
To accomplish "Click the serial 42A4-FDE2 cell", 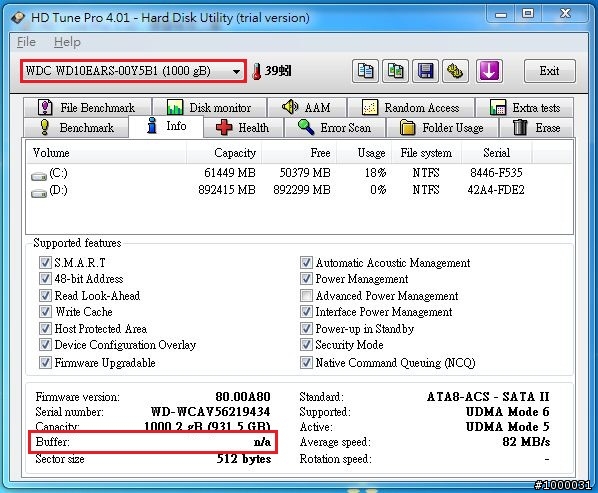I will 496,190.
